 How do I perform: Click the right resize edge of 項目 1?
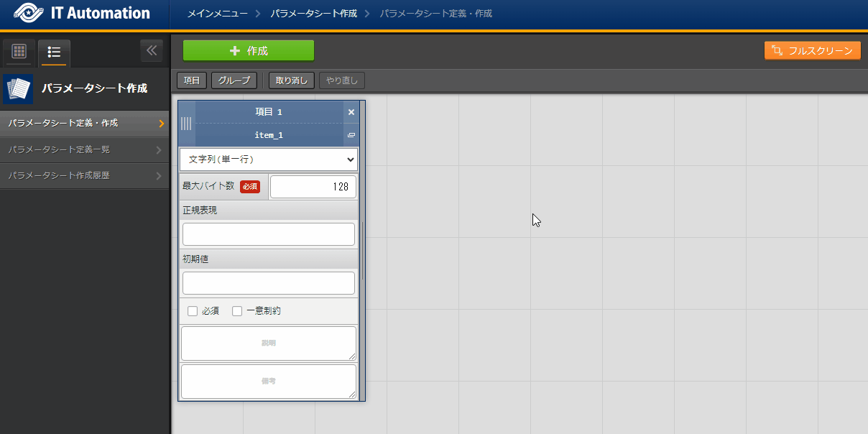tap(362, 251)
